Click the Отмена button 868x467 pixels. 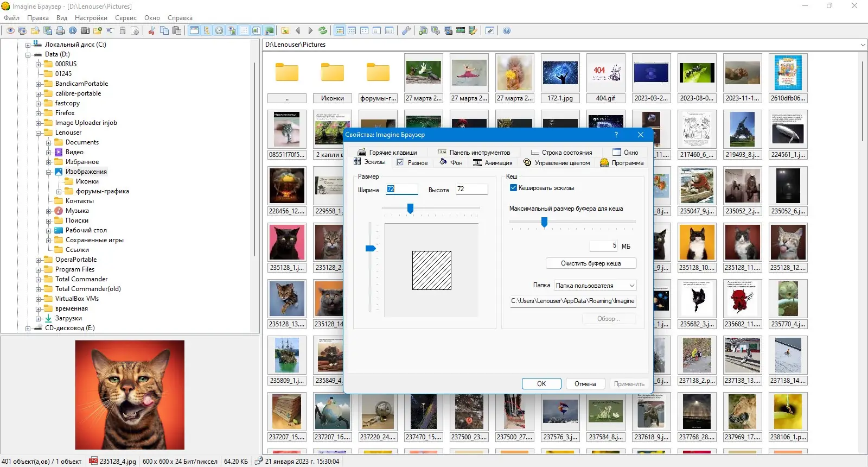[x=585, y=384]
